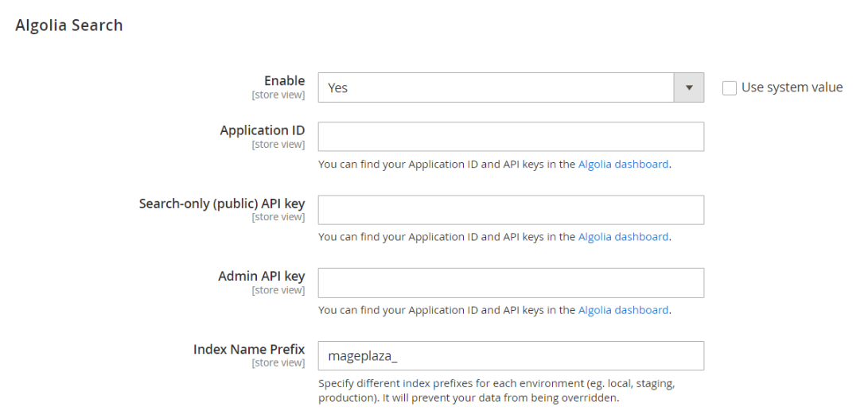Click the Enable field label
This screenshot has height=411, width=868.
point(284,80)
